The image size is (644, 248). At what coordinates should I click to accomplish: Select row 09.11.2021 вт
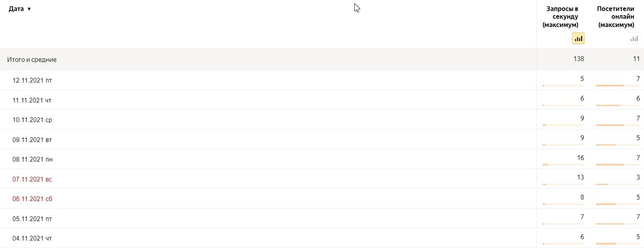(322, 139)
